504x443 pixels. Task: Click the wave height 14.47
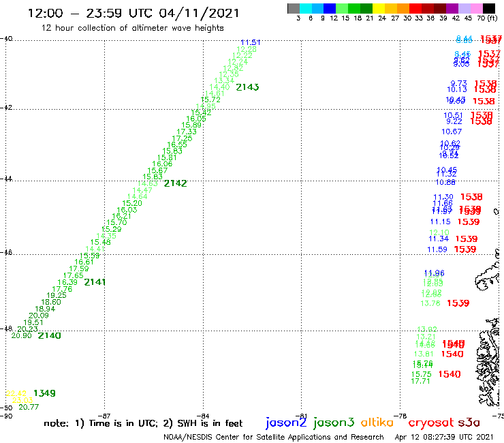click(142, 190)
